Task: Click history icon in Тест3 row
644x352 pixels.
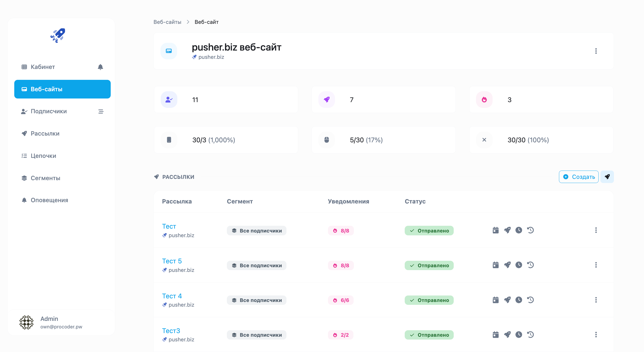Action: coord(530,335)
